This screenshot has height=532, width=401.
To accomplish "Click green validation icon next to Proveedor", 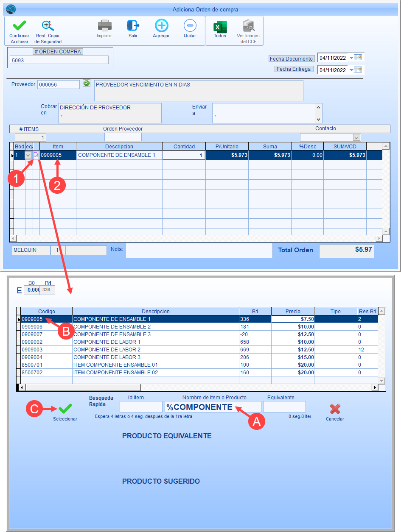I will 87,83.
